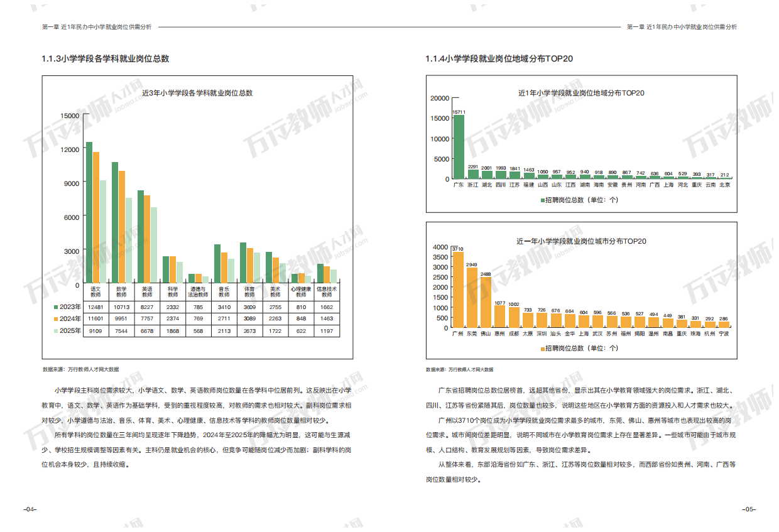This screenshot has width=779, height=532.
Task: Click the 佛山 city axis label
Action: [x=486, y=334]
